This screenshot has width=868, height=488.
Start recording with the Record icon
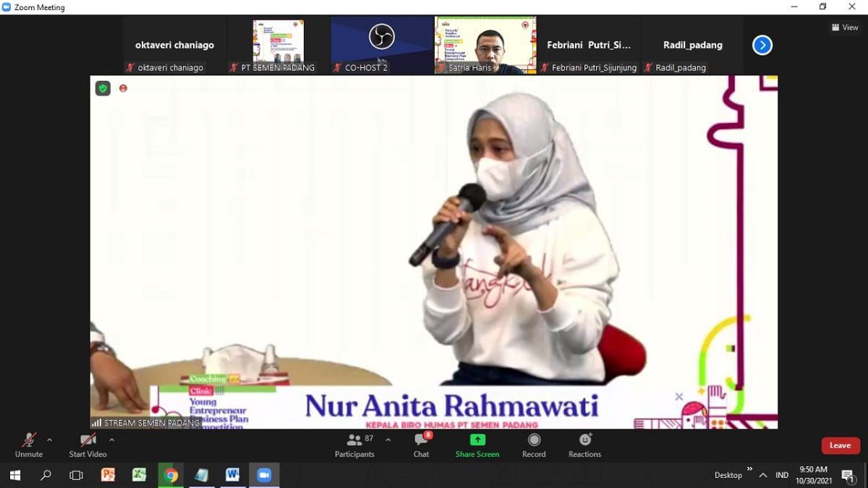coord(534,440)
